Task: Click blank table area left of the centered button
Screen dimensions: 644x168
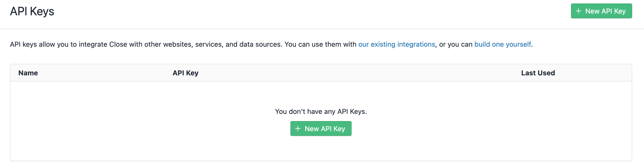Action: tap(150, 129)
